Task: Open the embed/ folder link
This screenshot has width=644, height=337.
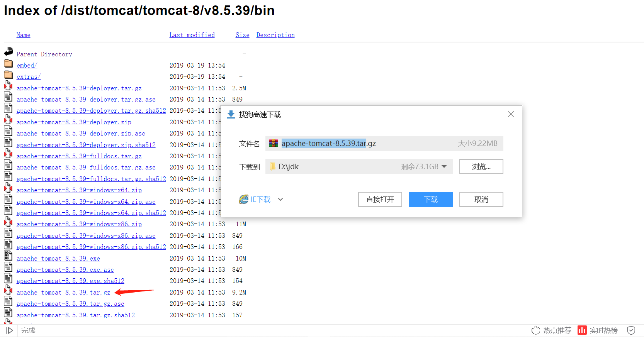Action: point(27,66)
